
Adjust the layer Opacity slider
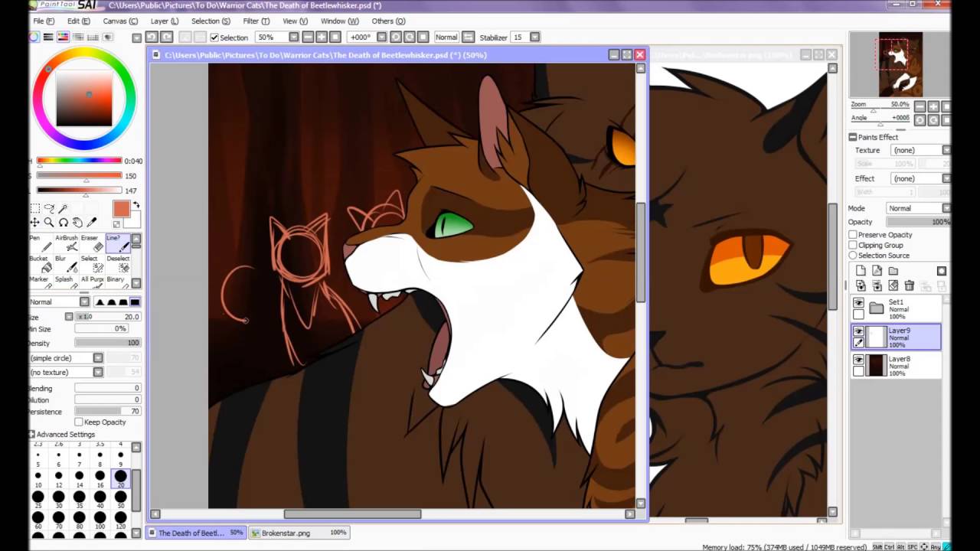(919, 222)
